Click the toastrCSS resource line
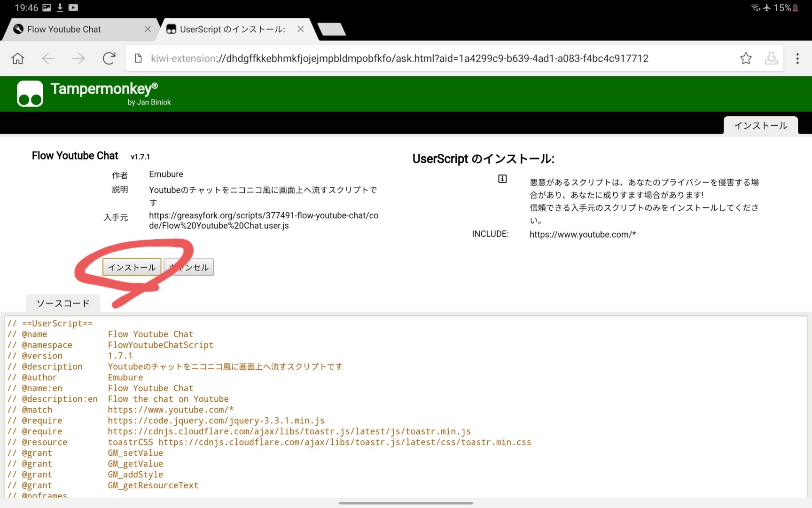This screenshot has width=812, height=508. [x=269, y=442]
